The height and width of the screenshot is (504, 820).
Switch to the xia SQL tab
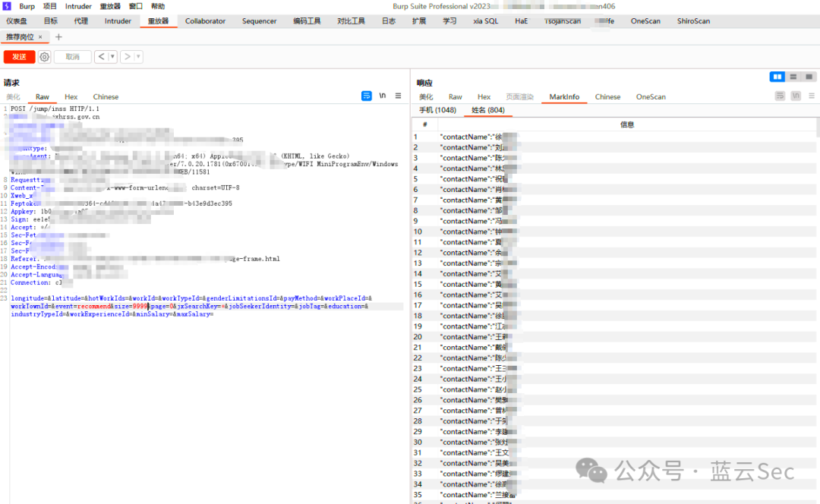(485, 21)
